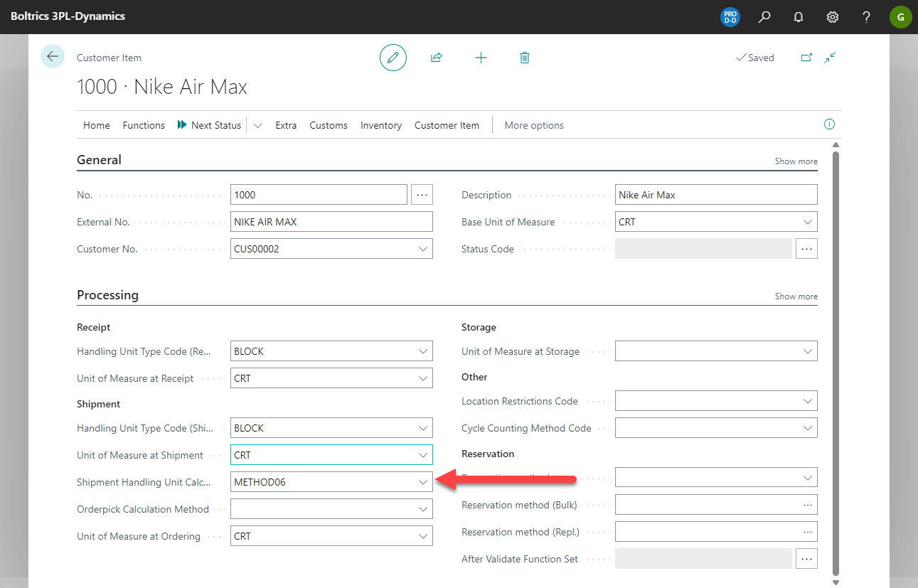Screen dimensions: 918x588
Task: Click the edit pencil icon
Action: coord(393,58)
